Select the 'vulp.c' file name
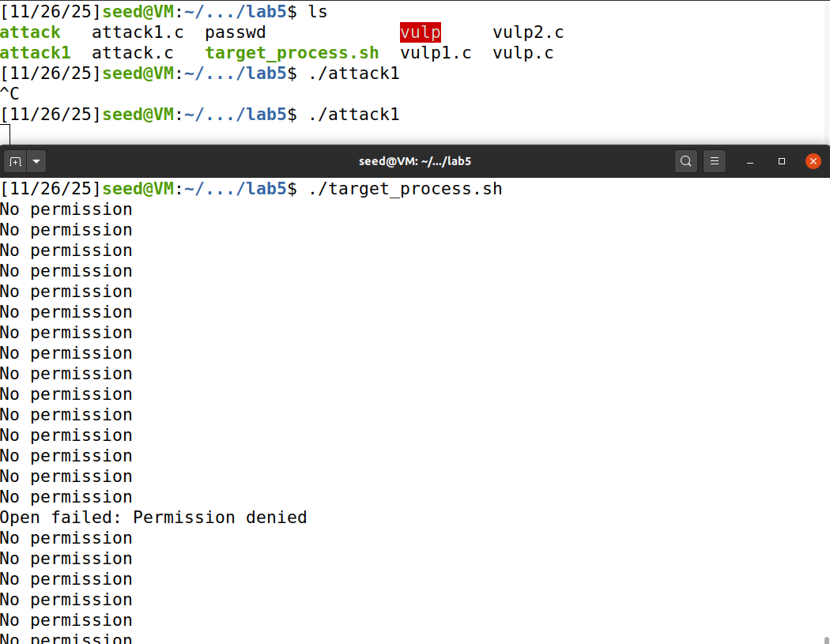 tap(523, 53)
